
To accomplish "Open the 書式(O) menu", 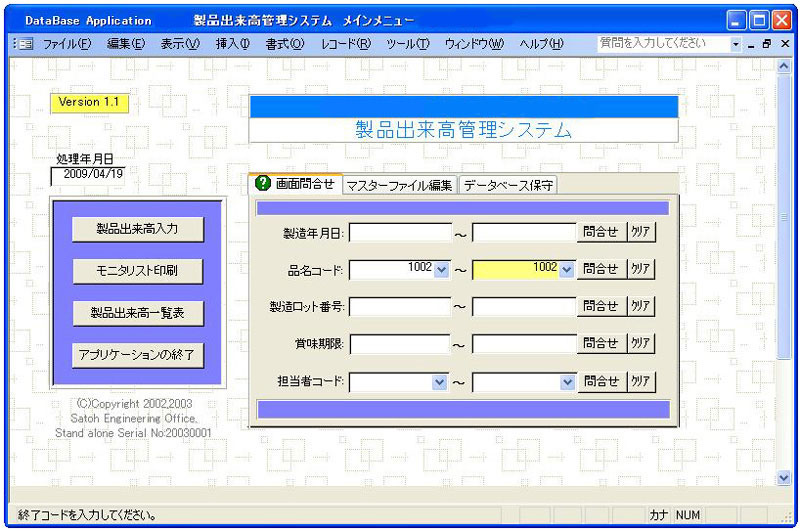I will (285, 44).
